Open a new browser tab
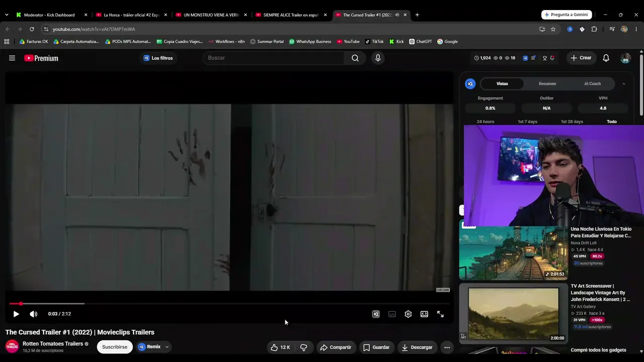 tap(417, 15)
